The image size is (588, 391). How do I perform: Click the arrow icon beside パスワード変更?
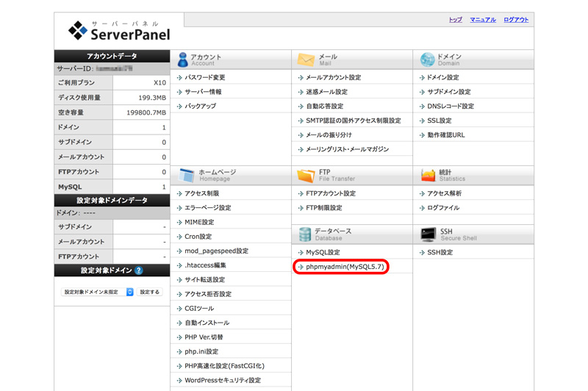pos(179,78)
